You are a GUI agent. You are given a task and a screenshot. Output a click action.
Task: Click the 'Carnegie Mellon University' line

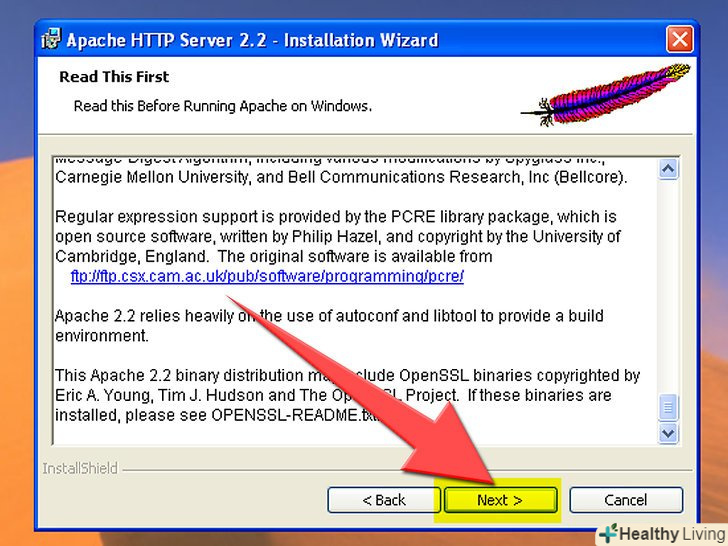[341, 177]
